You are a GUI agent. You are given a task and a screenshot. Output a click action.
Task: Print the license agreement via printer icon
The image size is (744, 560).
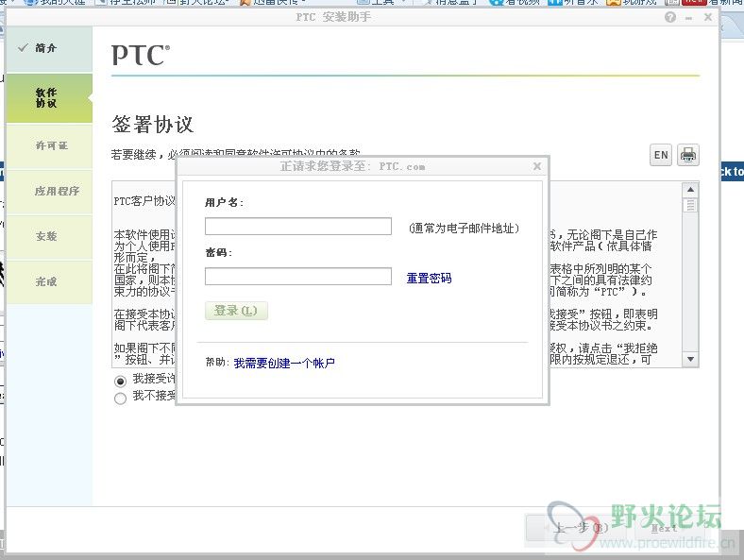pyautogui.click(x=688, y=155)
